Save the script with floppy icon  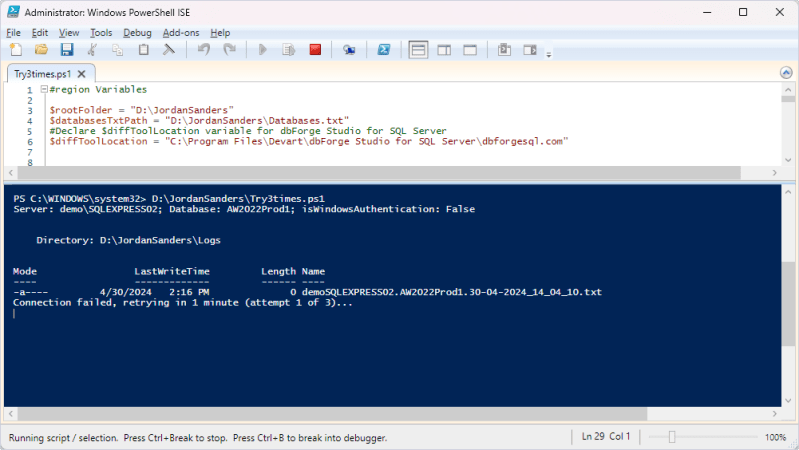[x=67, y=49]
